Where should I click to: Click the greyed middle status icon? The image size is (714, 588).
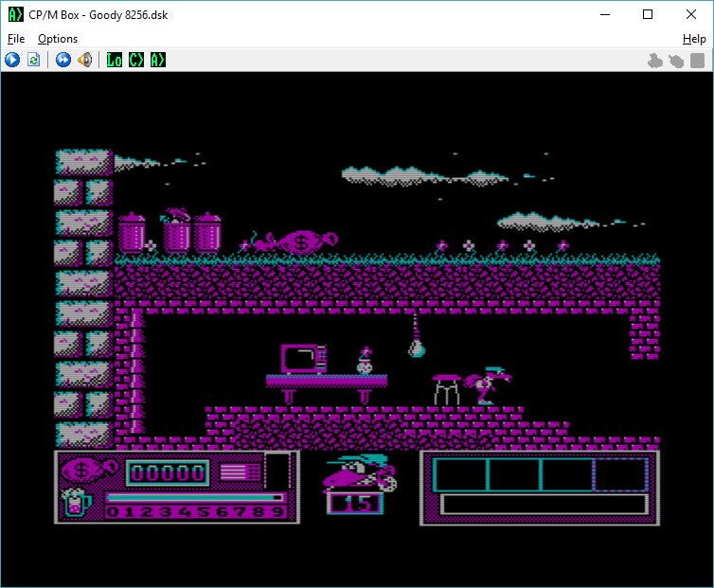coord(676,61)
